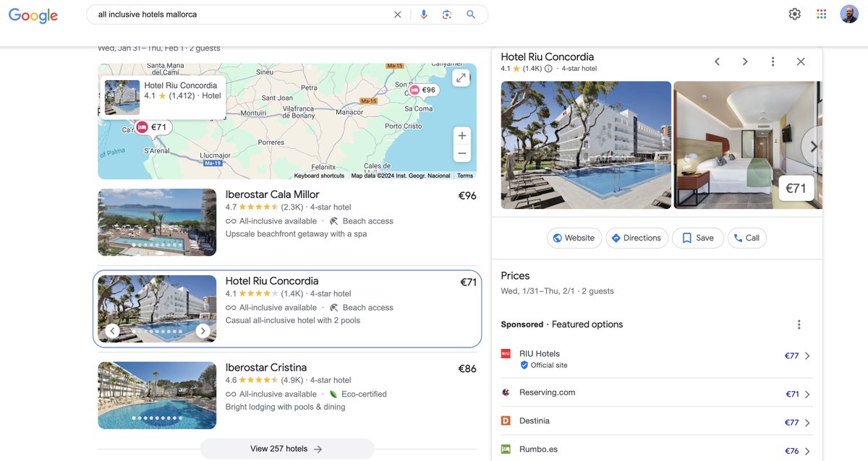Click '1.4K' reviews count in detail panel

[x=532, y=69]
